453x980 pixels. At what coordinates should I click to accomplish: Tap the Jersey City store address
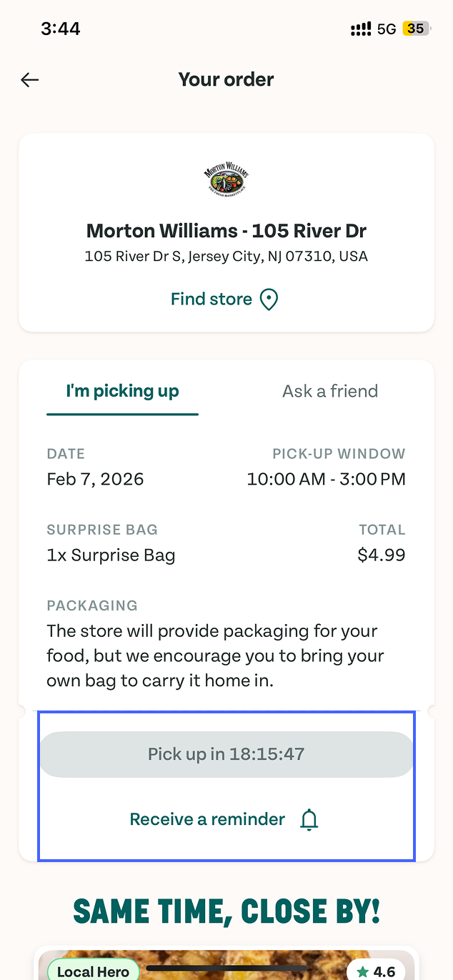(226, 256)
